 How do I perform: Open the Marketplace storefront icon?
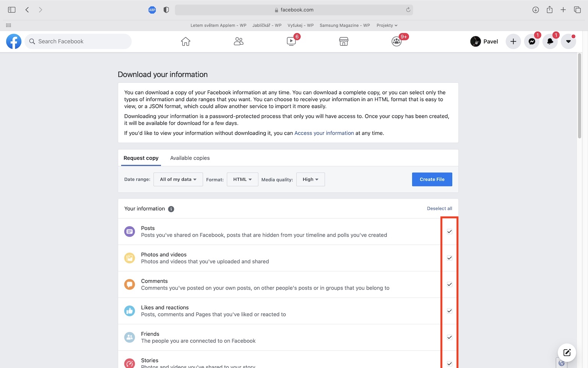tap(344, 41)
